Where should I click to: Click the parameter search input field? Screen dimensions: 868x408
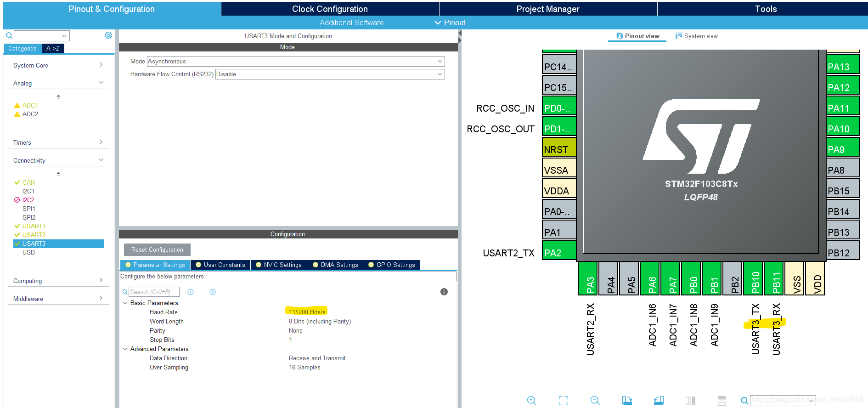pyautogui.click(x=154, y=292)
